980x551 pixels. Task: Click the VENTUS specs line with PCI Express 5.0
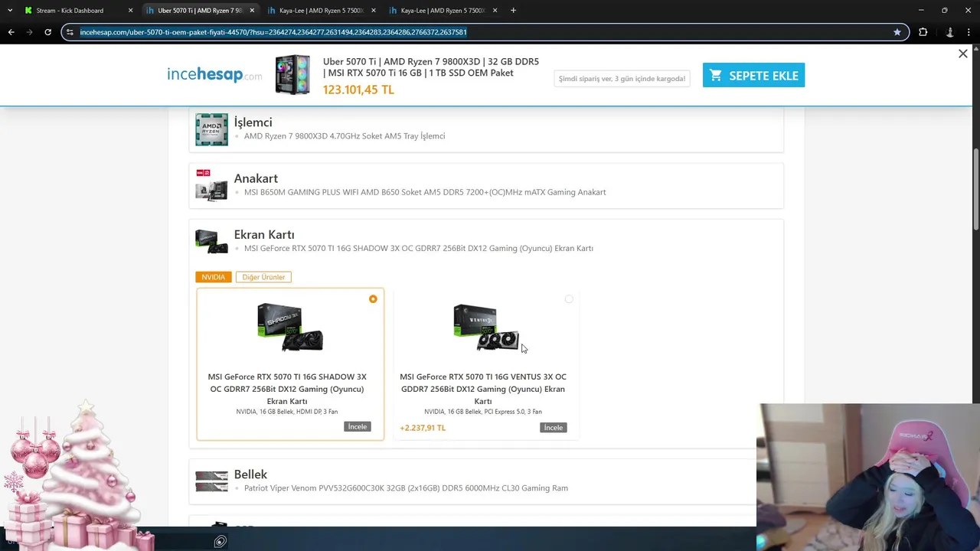pyautogui.click(x=483, y=412)
